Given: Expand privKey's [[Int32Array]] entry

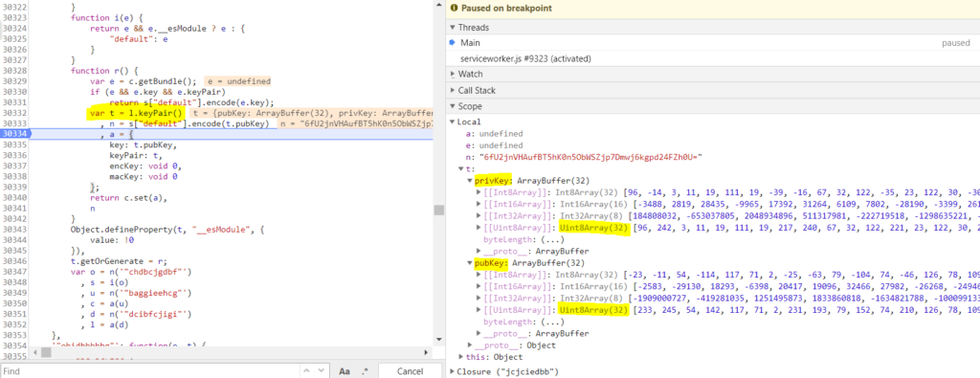Looking at the screenshot, I should coord(479,216).
